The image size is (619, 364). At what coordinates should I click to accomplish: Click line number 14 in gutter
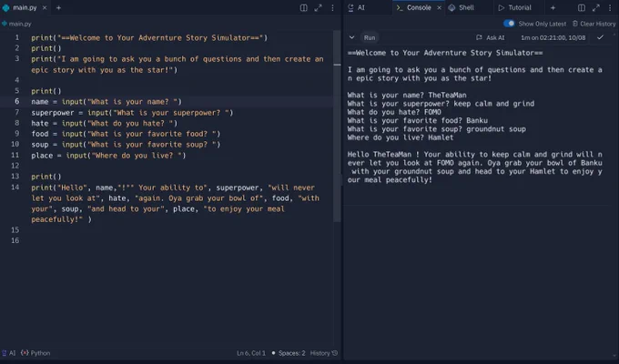point(15,187)
